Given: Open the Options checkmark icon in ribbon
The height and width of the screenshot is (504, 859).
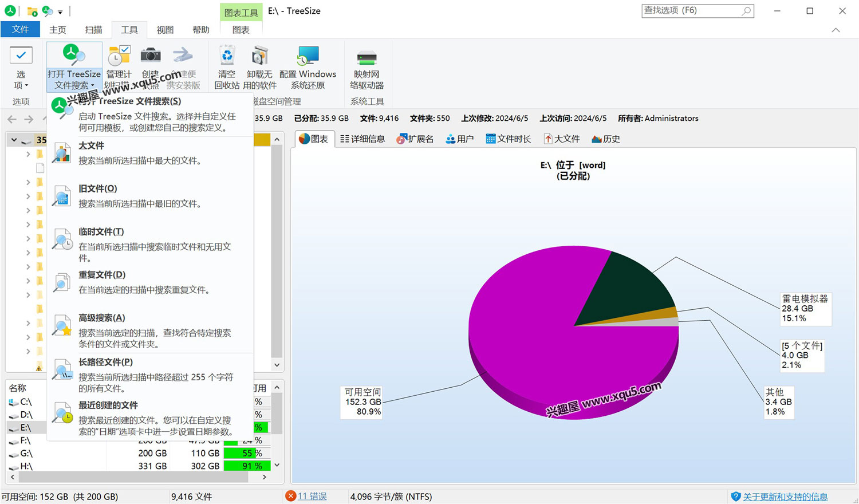Looking at the screenshot, I should coord(21,56).
